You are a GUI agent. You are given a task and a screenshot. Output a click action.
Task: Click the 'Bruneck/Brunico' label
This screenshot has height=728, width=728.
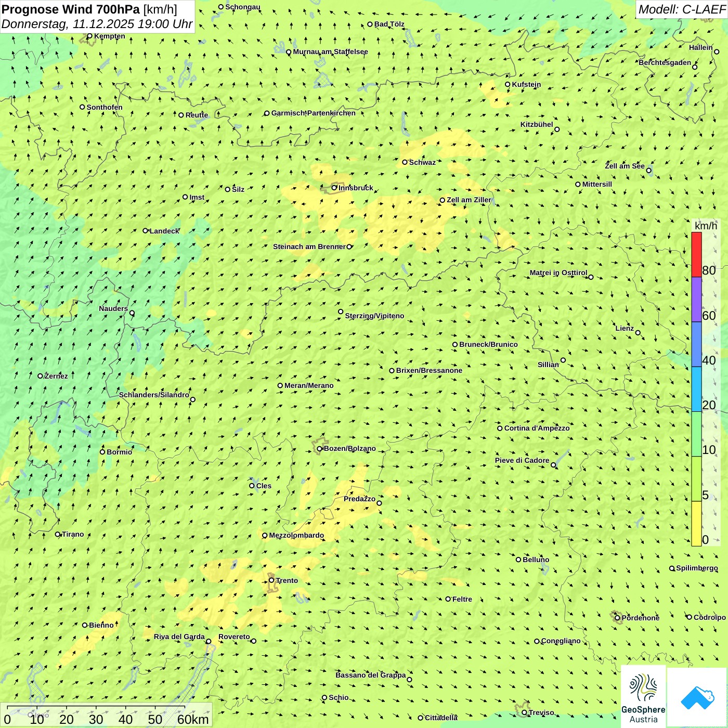click(488, 344)
